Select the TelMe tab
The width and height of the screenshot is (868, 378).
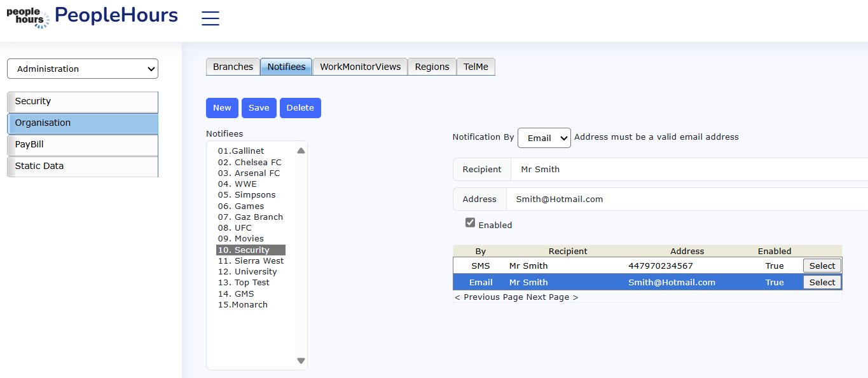476,67
